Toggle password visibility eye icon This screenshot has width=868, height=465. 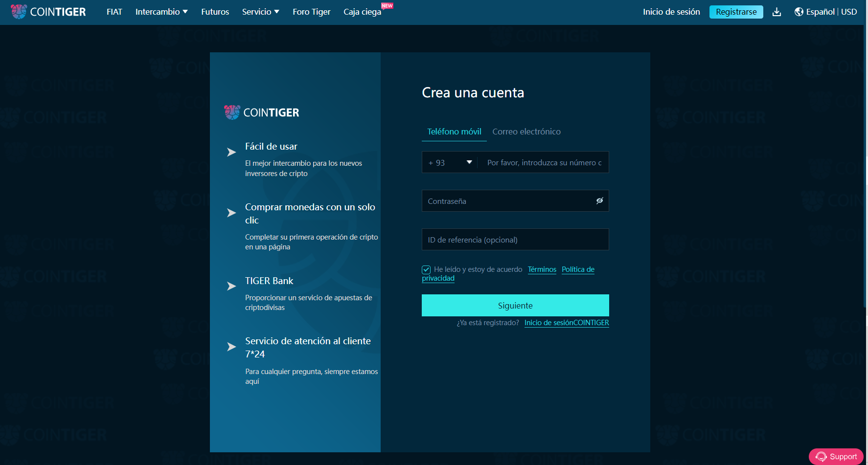click(599, 201)
